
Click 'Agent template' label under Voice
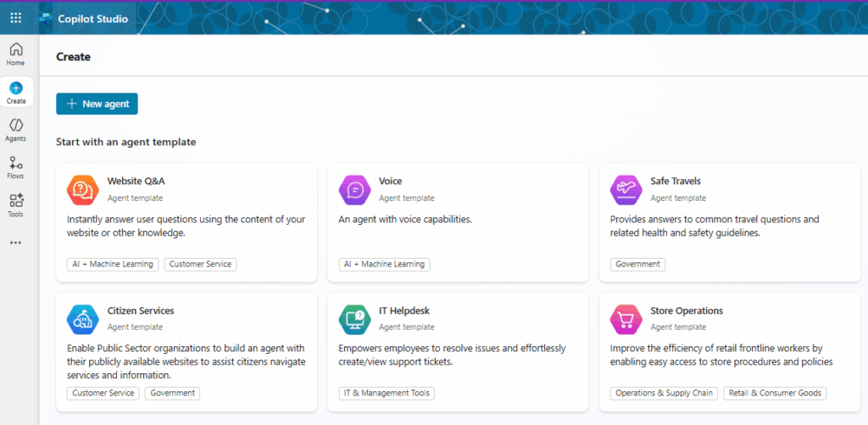tap(407, 198)
